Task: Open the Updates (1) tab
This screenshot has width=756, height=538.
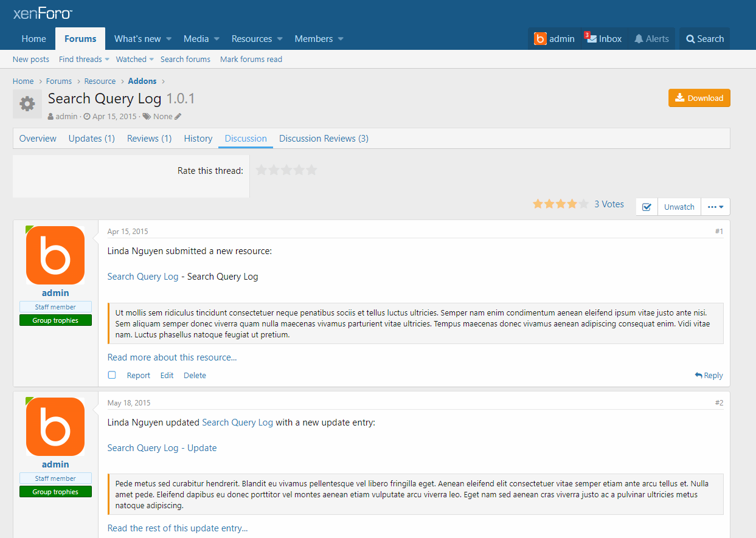Action: tap(91, 139)
